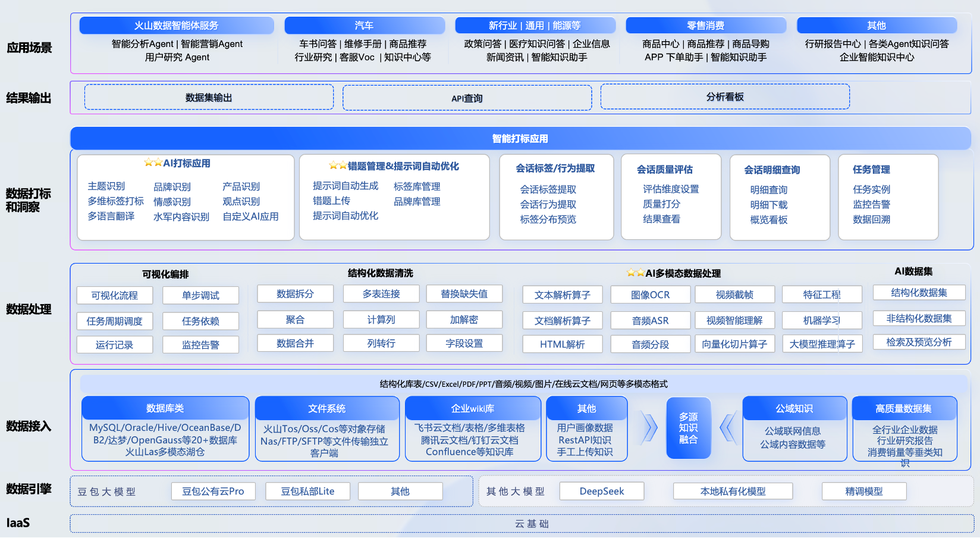
Task: Click the 文件系统 header
Action: 327,408
